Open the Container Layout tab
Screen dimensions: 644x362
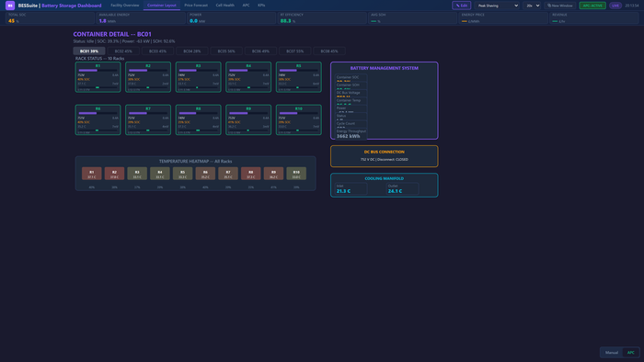pyautogui.click(x=161, y=6)
